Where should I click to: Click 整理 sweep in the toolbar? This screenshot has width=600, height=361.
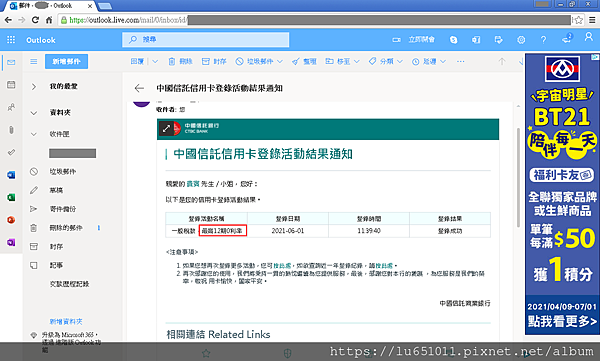coord(304,62)
